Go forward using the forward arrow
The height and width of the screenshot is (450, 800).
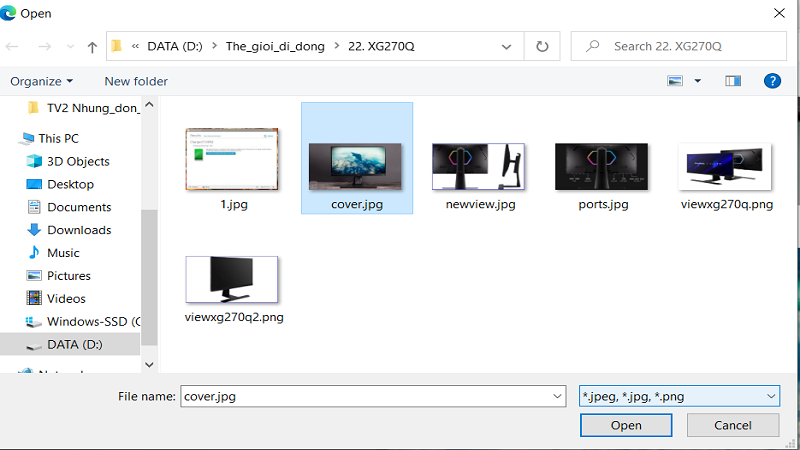pyautogui.click(x=44, y=46)
